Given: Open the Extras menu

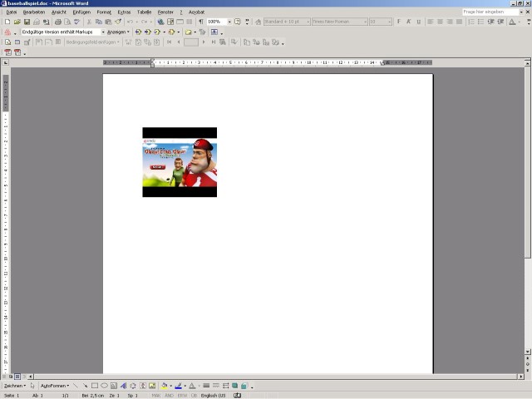Looking at the screenshot, I should coord(124,12).
